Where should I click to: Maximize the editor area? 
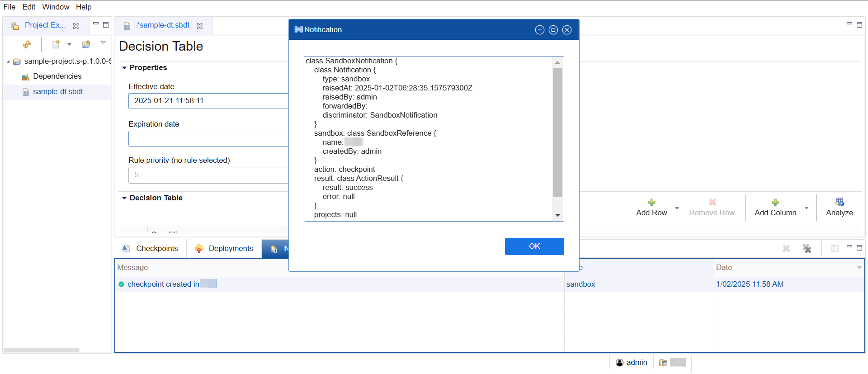[x=859, y=25]
